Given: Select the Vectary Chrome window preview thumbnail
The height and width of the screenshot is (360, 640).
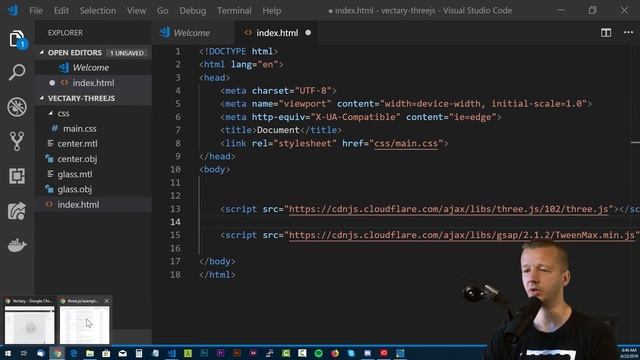Looking at the screenshot, I should [29, 325].
